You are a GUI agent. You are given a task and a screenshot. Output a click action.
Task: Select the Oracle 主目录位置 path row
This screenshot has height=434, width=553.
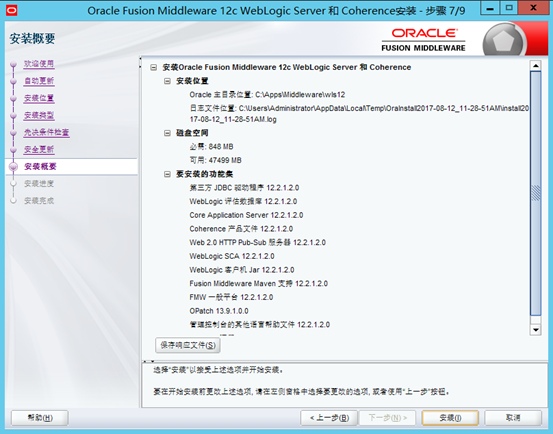267,95
